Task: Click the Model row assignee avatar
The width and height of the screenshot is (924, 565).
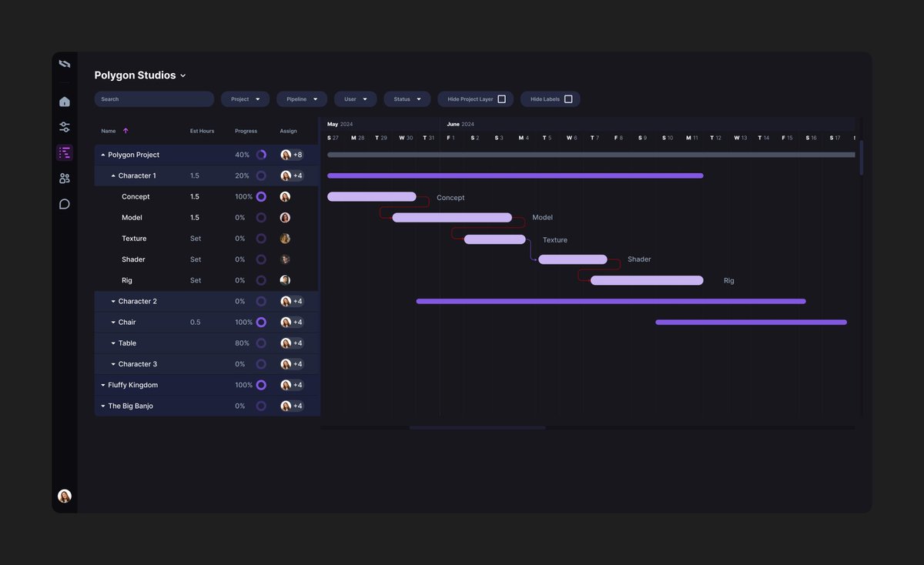Action: pyautogui.click(x=285, y=218)
